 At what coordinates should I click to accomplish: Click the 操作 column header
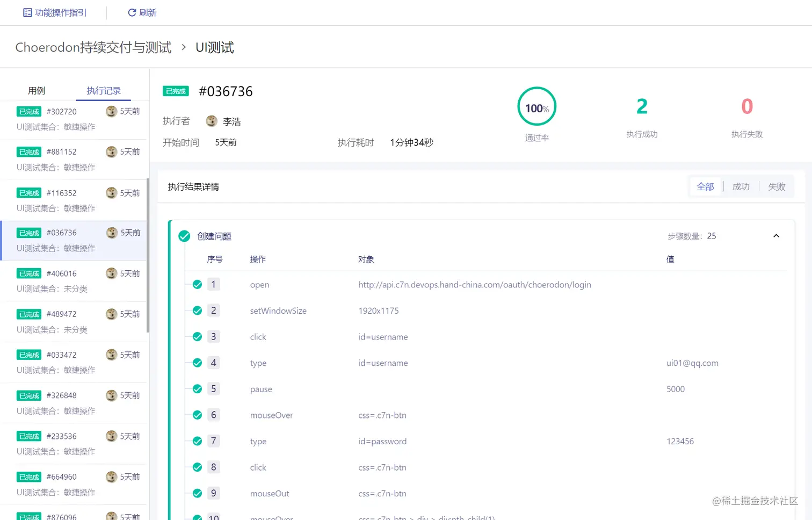(x=258, y=259)
